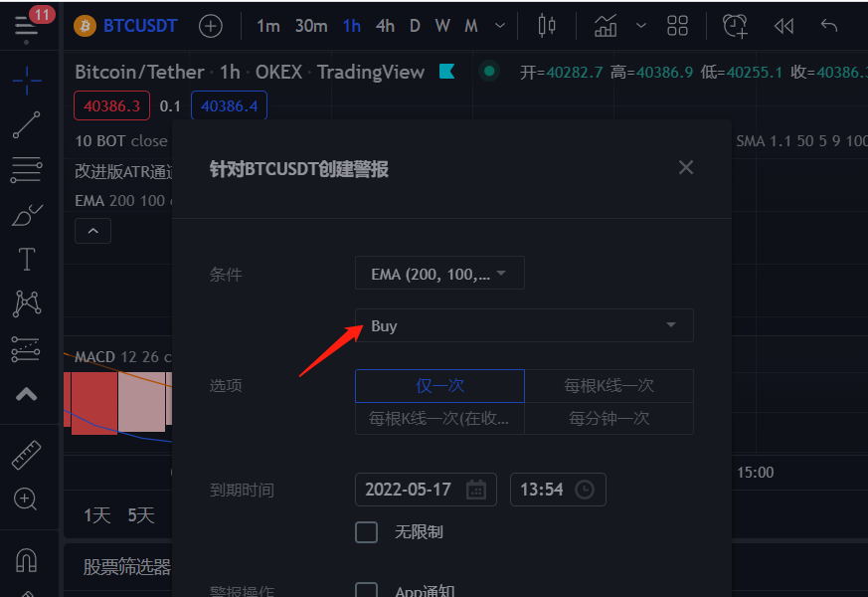The width and height of the screenshot is (868, 597).
Task: Switch to the weekly W timeframe
Action: [x=442, y=26]
